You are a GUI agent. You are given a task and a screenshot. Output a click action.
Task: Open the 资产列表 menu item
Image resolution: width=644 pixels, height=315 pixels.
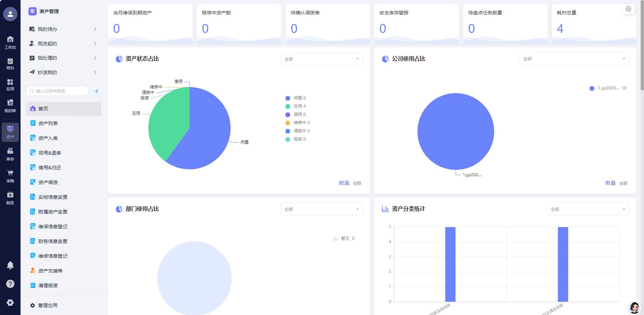click(x=49, y=123)
